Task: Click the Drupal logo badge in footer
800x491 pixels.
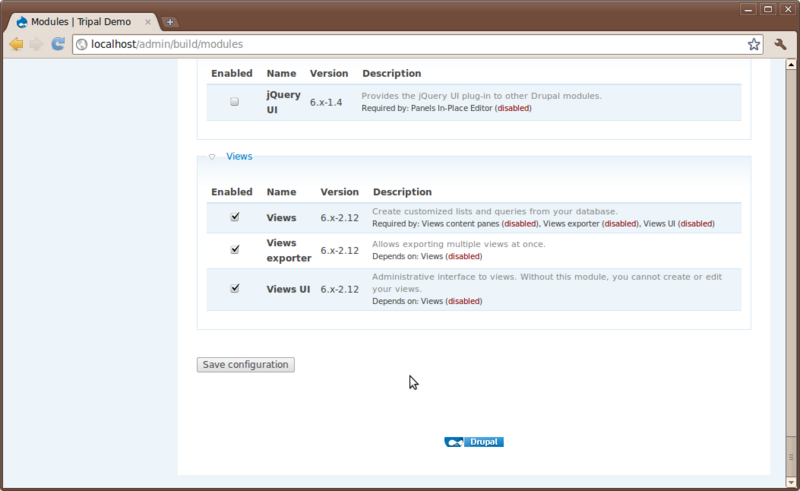Action: (x=474, y=442)
